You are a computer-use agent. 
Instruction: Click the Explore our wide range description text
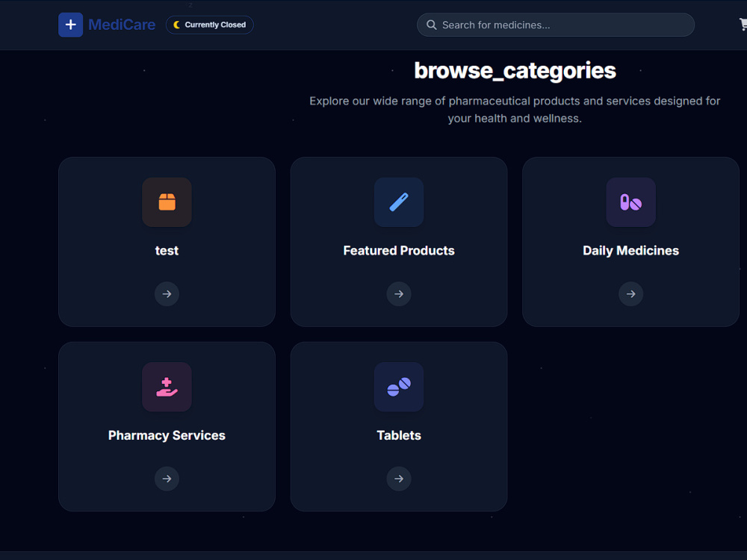tap(515, 110)
